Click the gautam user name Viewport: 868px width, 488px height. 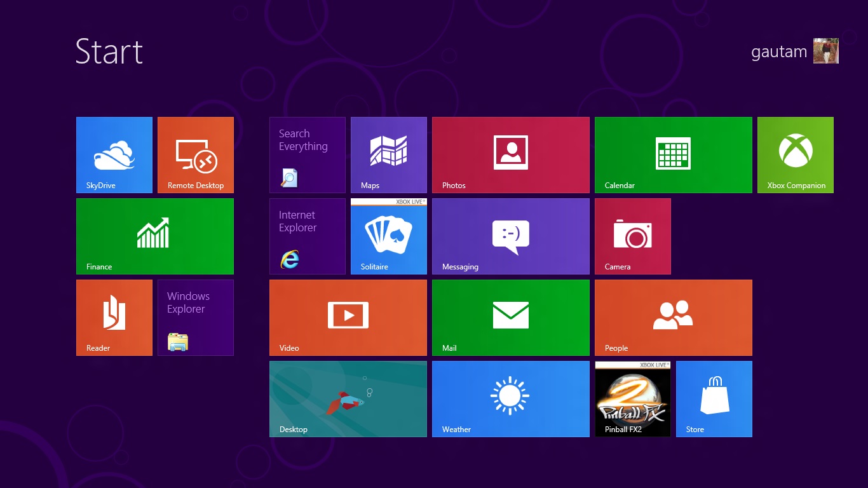pos(779,52)
